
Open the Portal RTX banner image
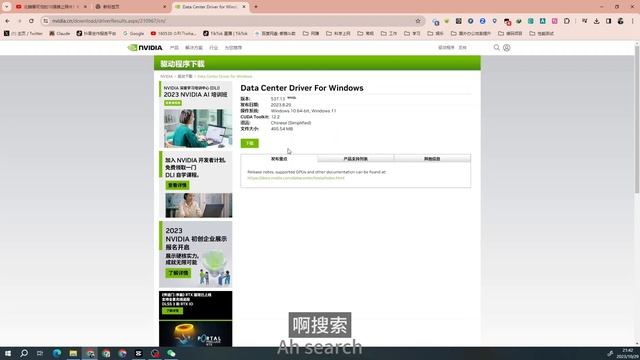(x=196, y=333)
